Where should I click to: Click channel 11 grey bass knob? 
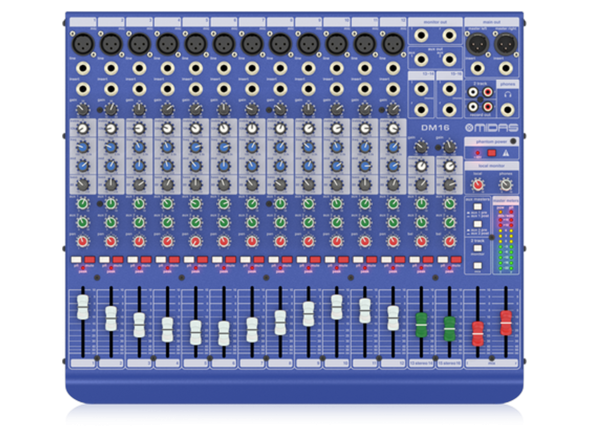(x=365, y=184)
